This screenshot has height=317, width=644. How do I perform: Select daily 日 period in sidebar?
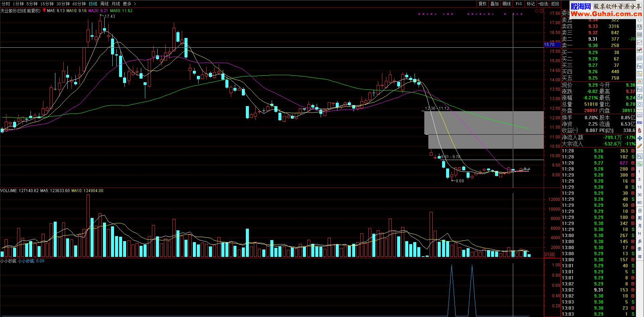click(640, 211)
